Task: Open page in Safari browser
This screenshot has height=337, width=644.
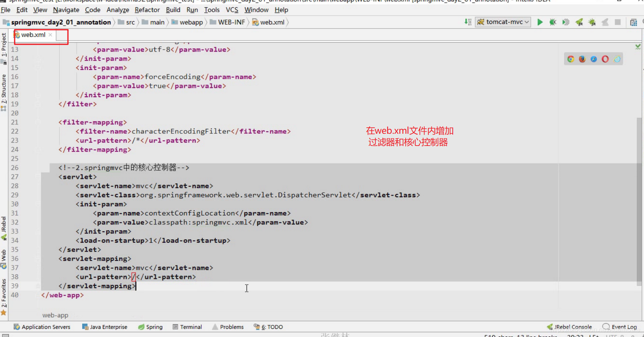Action: point(594,59)
